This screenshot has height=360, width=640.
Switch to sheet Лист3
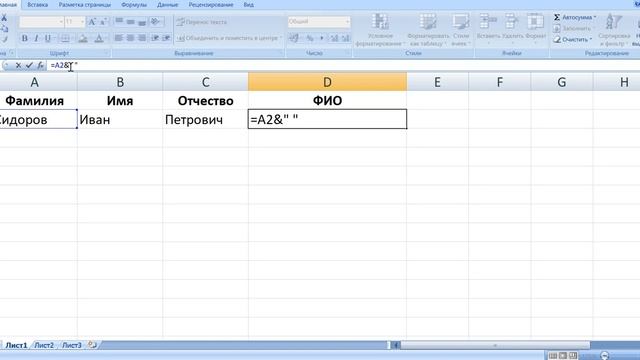pos(72,345)
